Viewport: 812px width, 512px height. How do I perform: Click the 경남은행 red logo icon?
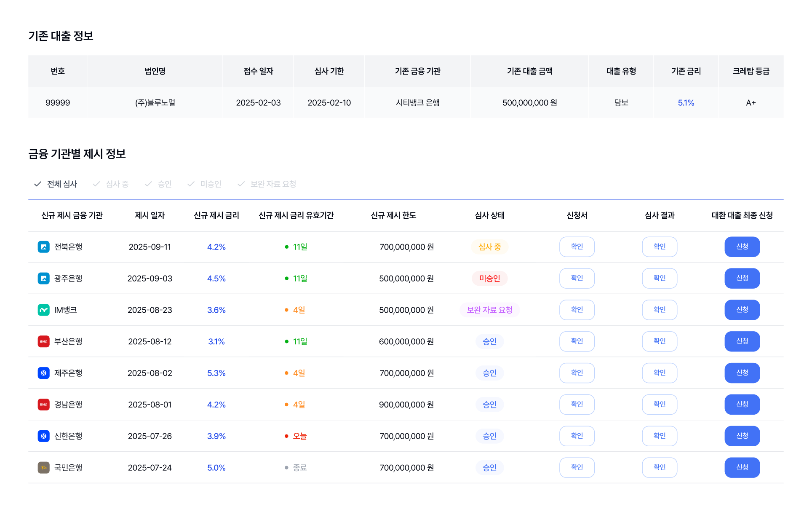click(x=43, y=405)
